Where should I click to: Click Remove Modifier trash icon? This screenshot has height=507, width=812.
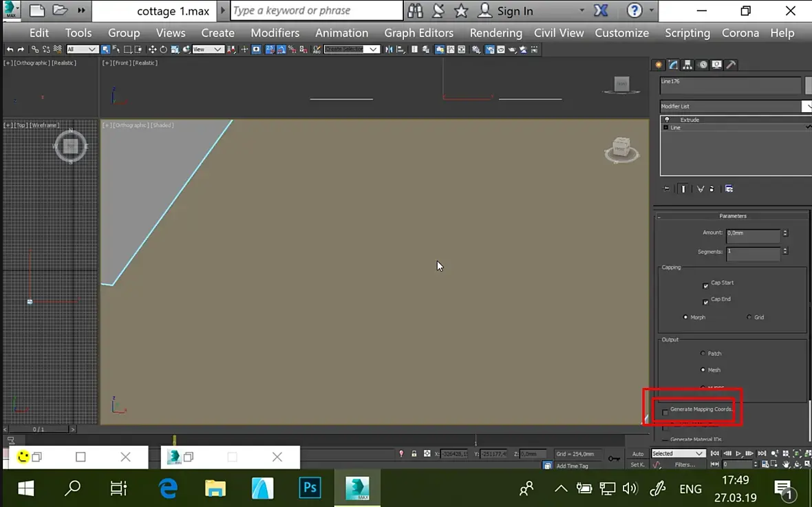pos(712,189)
